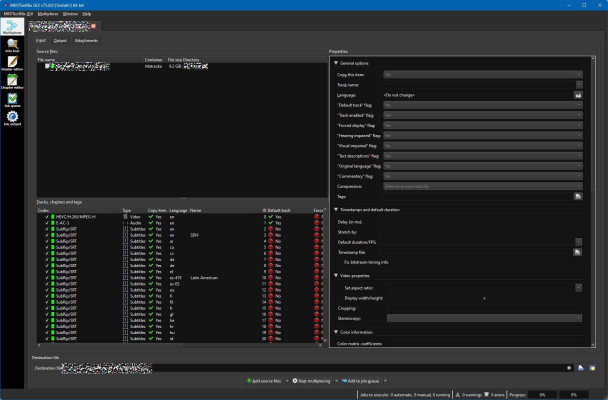Toggle Fix bitstream timing info checkbox
This screenshot has height=400, width=608.
(340, 262)
